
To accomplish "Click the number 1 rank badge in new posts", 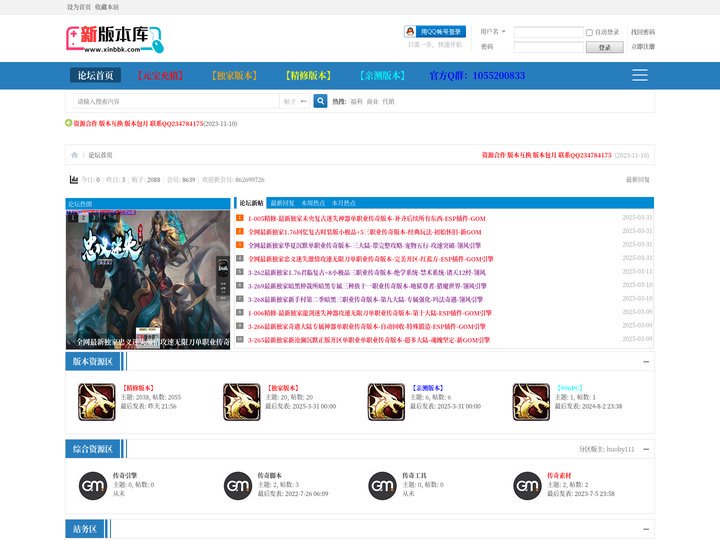I will click(240, 218).
